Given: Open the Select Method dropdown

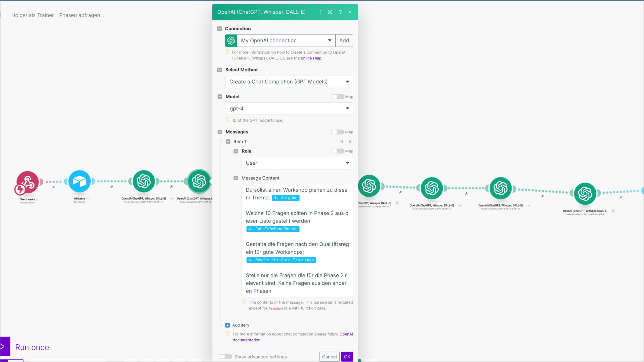Looking at the screenshot, I should [x=289, y=82].
